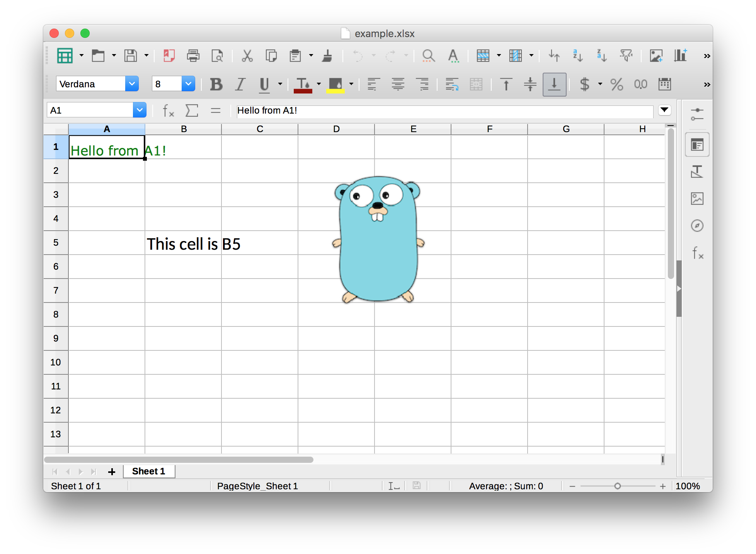Image resolution: width=756 pixels, height=554 pixels.
Task: Click the Export as PDF icon
Action: point(169,56)
